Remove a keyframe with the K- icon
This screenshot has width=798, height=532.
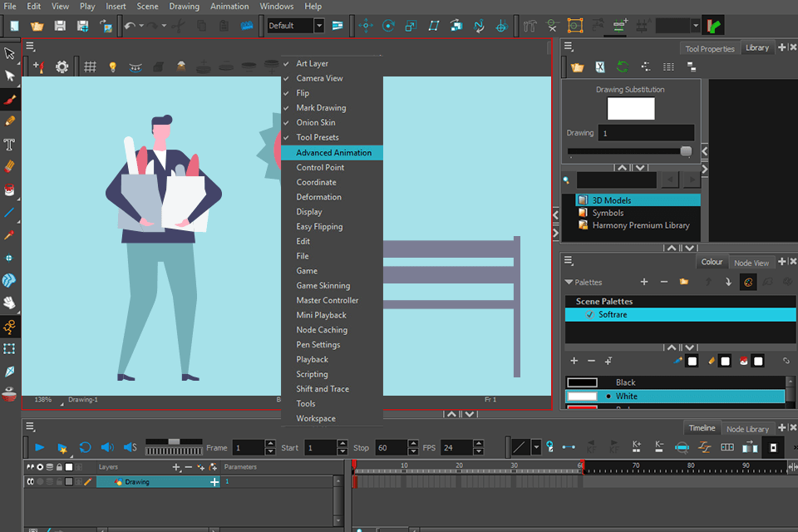[x=658, y=447]
